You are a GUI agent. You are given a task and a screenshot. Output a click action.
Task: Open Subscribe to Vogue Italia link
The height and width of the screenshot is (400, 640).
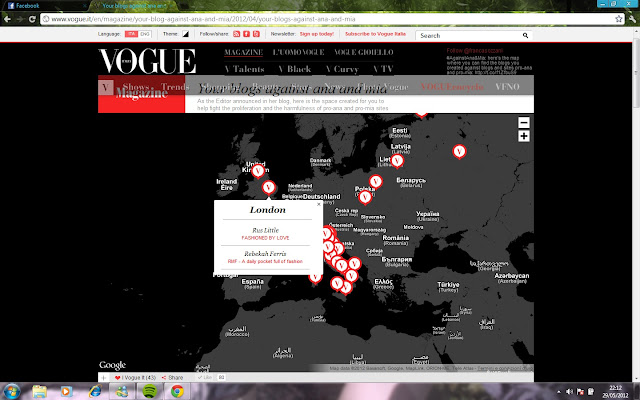tap(375, 34)
